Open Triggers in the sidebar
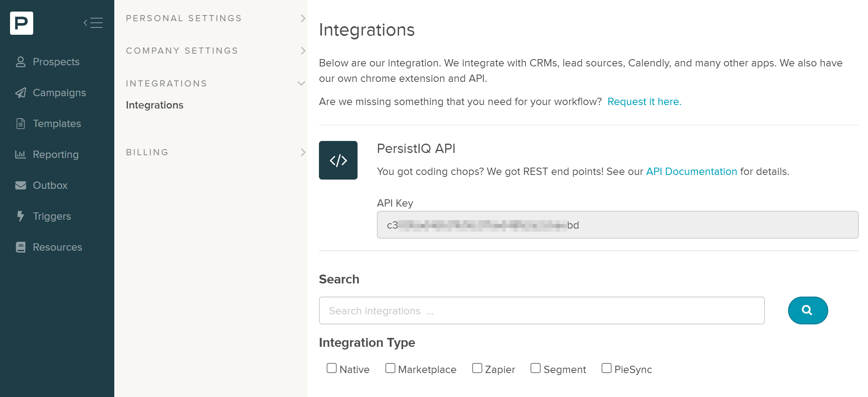Screen dimensions: 868x397 52,216
